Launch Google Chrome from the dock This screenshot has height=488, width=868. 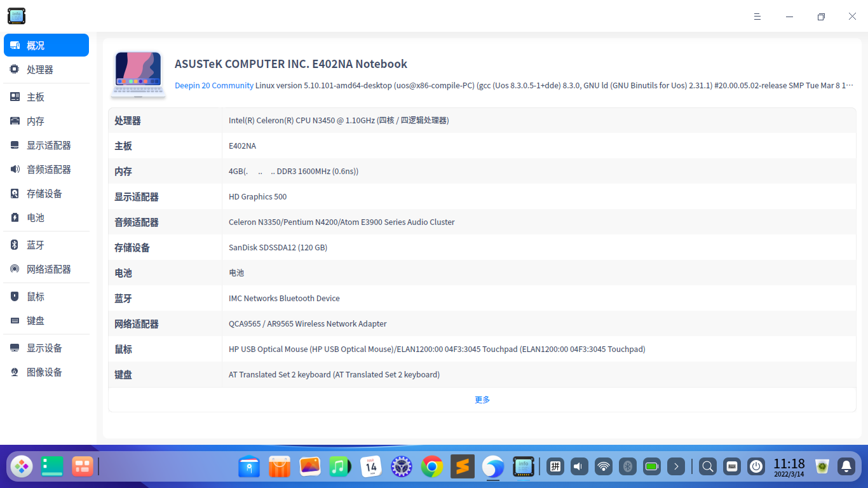[x=432, y=467]
